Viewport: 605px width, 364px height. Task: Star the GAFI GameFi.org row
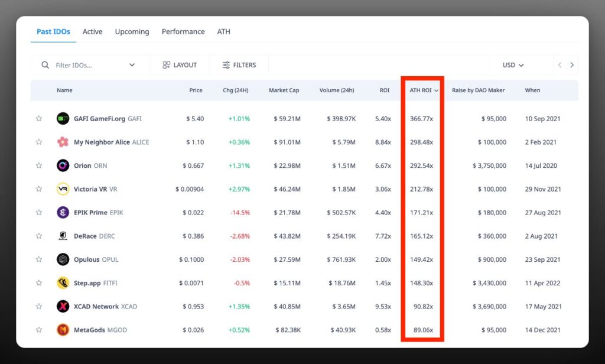pyautogui.click(x=39, y=119)
